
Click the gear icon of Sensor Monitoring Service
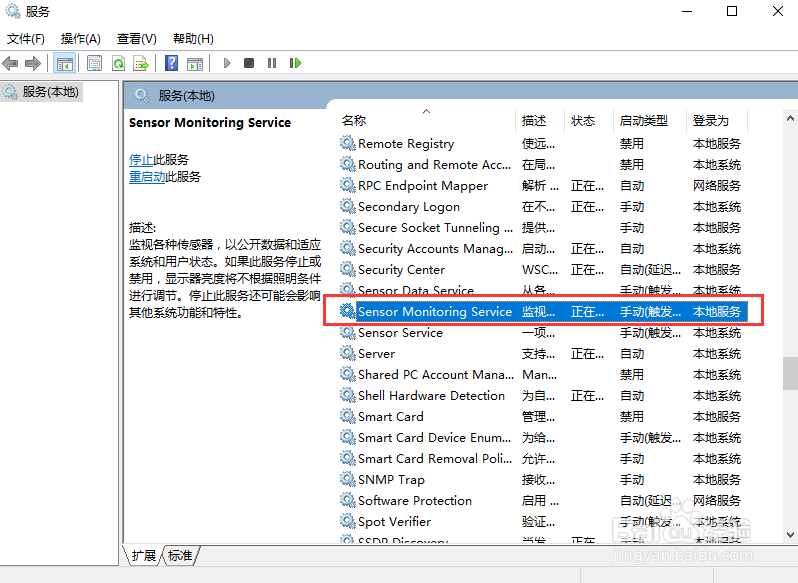coord(348,311)
